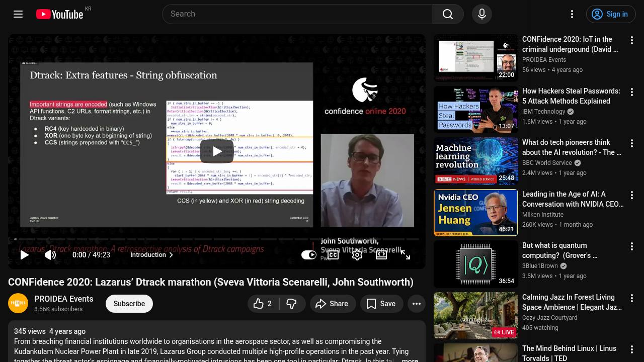
Task: Open the settings three-dot menu in header
Action: (572, 14)
